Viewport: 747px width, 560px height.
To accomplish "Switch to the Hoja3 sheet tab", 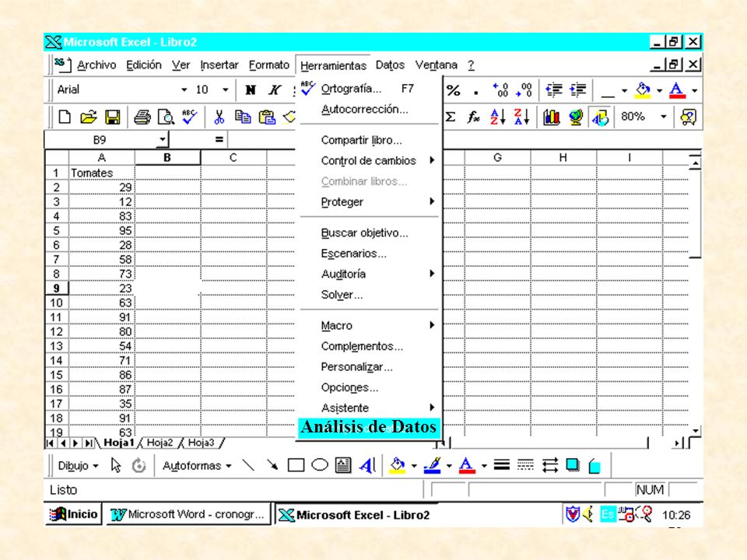I will (x=201, y=443).
